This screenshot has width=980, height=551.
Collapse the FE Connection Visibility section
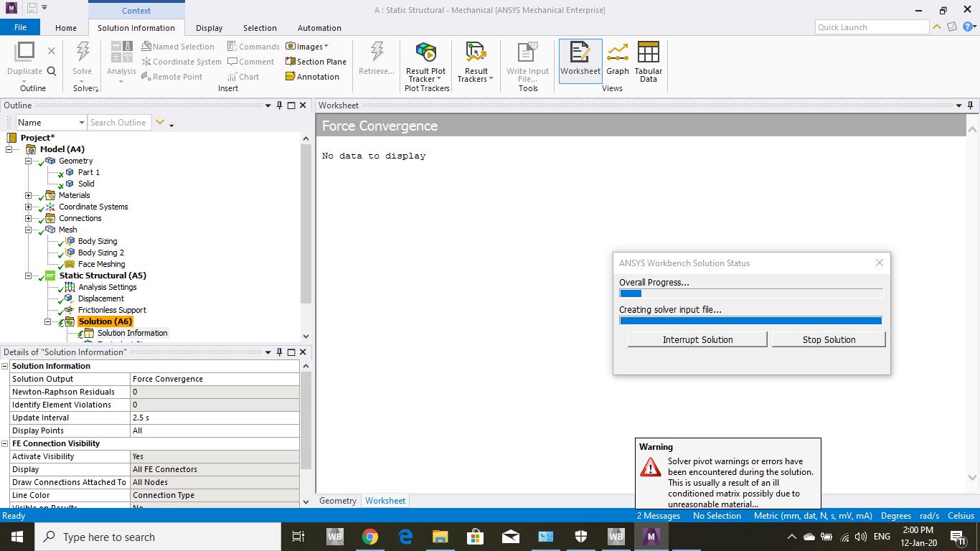click(x=5, y=443)
